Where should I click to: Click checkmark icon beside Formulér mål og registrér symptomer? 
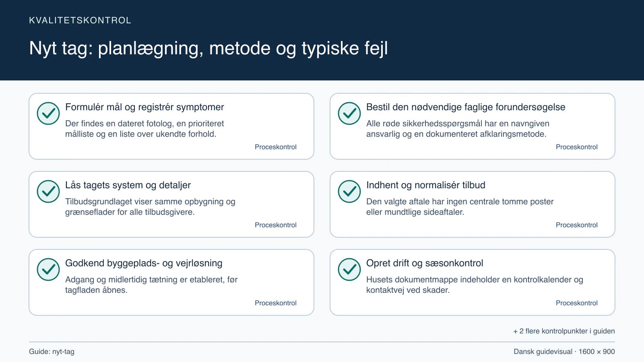click(48, 113)
